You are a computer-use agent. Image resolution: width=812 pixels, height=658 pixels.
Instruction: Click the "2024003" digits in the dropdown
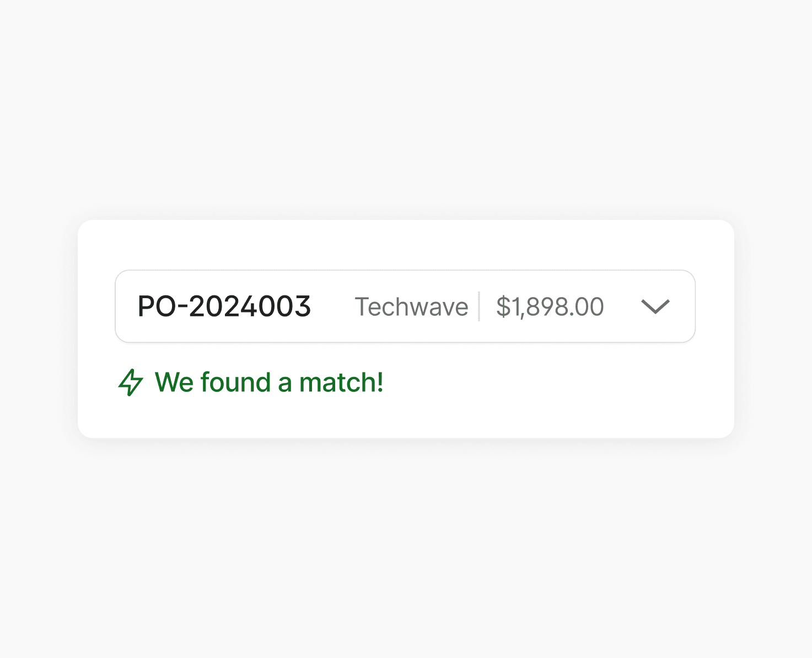click(250, 306)
